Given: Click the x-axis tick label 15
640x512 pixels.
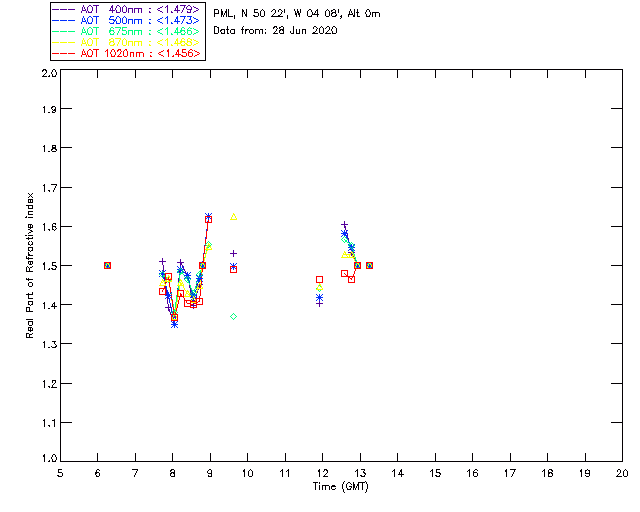Looking at the screenshot, I should click(435, 473).
